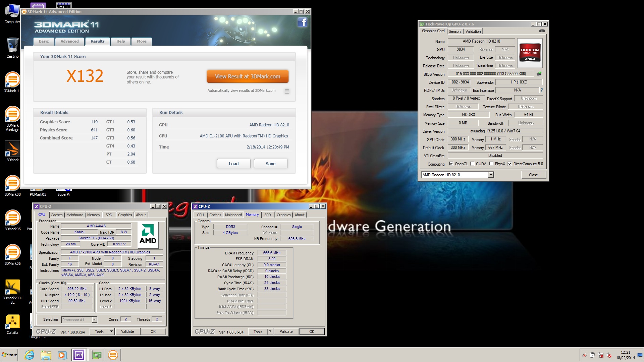Toggle the PhysX checkbox in GPU-Z
The height and width of the screenshot is (362, 644).
coord(491,164)
